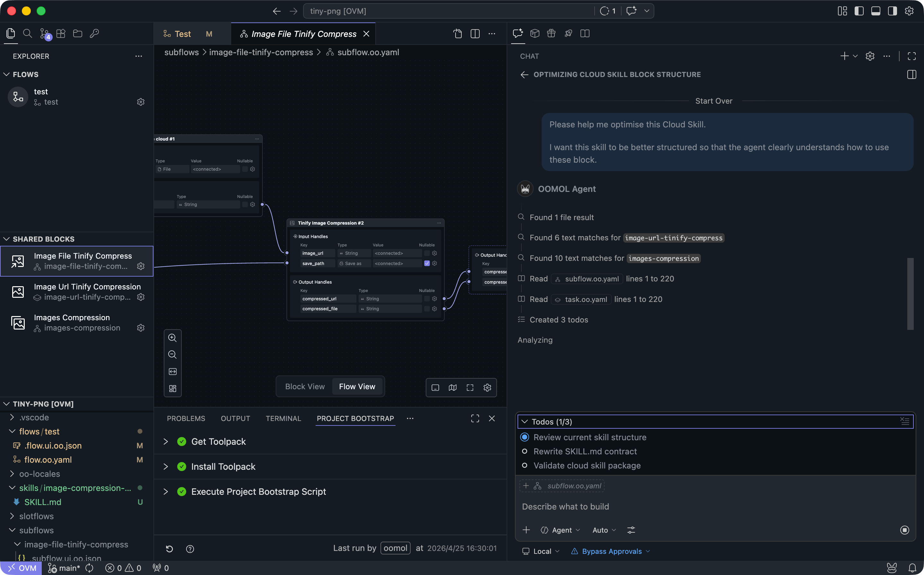Select Image Url Tinify Compression block
This screenshot has height=575, width=924.
coord(76,292)
